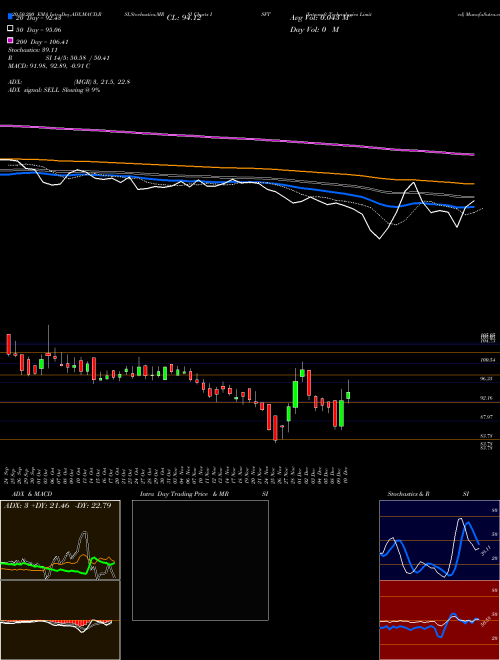Click inside the empty Intra Day chart box

200,560
